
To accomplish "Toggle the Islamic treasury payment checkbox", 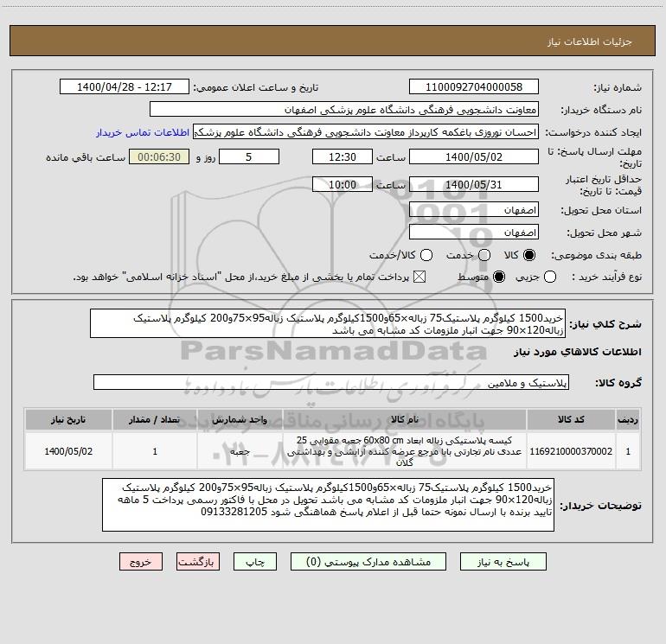I will tap(419, 277).
